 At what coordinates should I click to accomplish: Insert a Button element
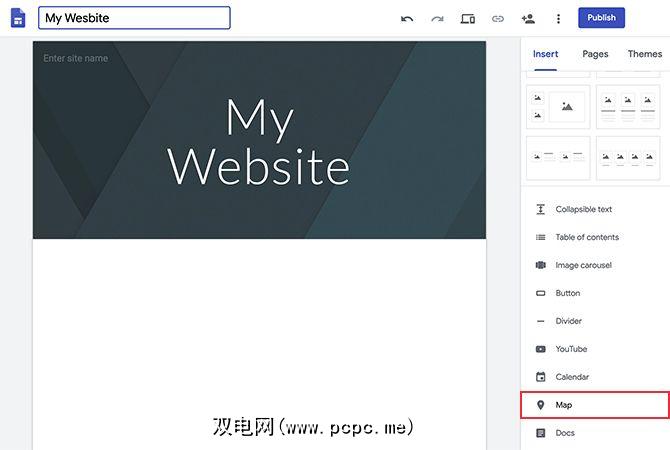tap(595, 293)
